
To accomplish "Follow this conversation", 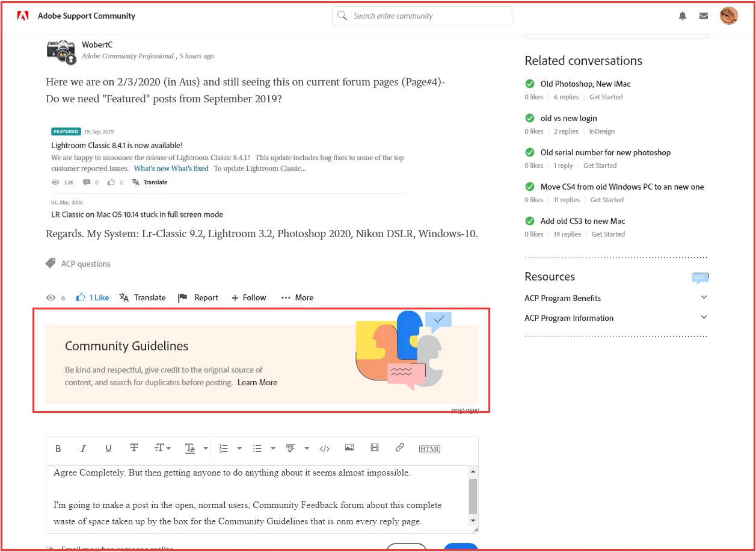I will pyautogui.click(x=249, y=297).
